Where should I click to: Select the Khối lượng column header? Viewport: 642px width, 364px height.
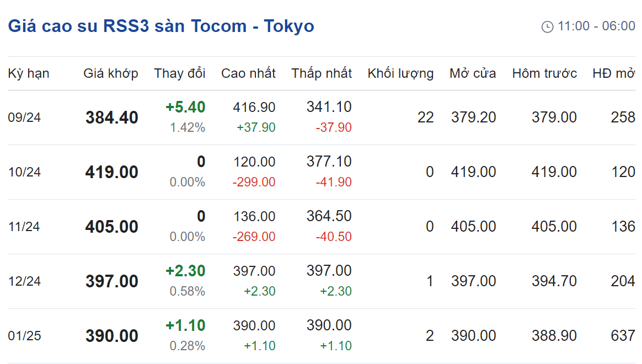tap(400, 73)
